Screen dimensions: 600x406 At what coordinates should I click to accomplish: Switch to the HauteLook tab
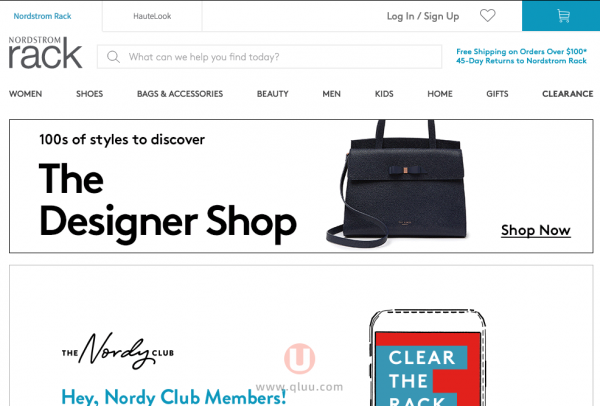tap(152, 16)
